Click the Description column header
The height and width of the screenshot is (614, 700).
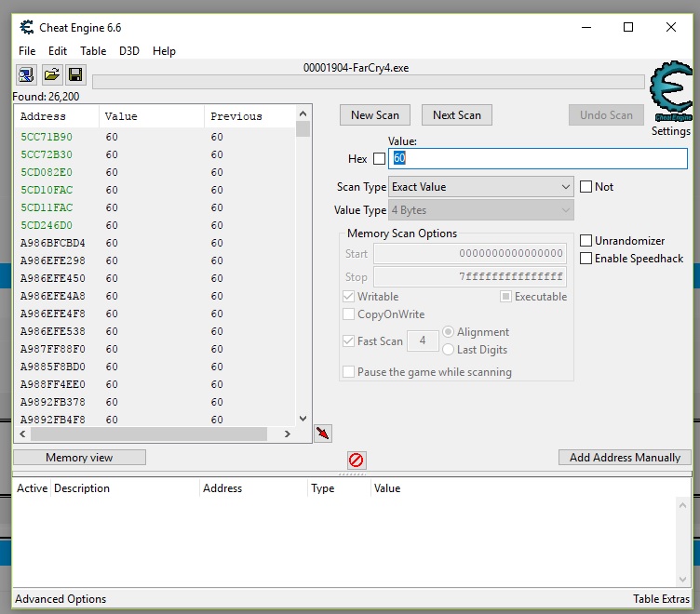click(125, 488)
